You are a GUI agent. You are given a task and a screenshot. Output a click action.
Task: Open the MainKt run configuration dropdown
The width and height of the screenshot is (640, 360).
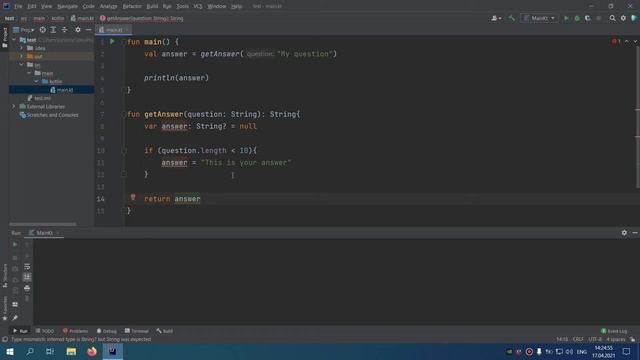pos(540,18)
